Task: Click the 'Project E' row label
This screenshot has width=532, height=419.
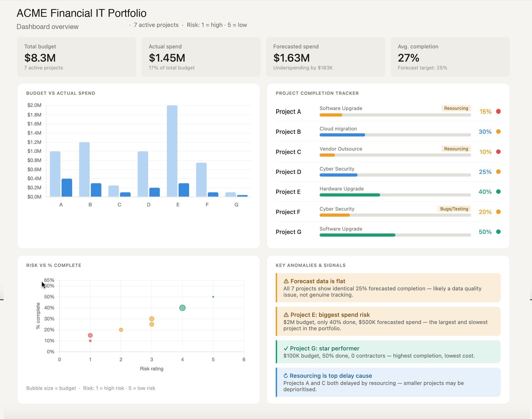Action: click(288, 192)
